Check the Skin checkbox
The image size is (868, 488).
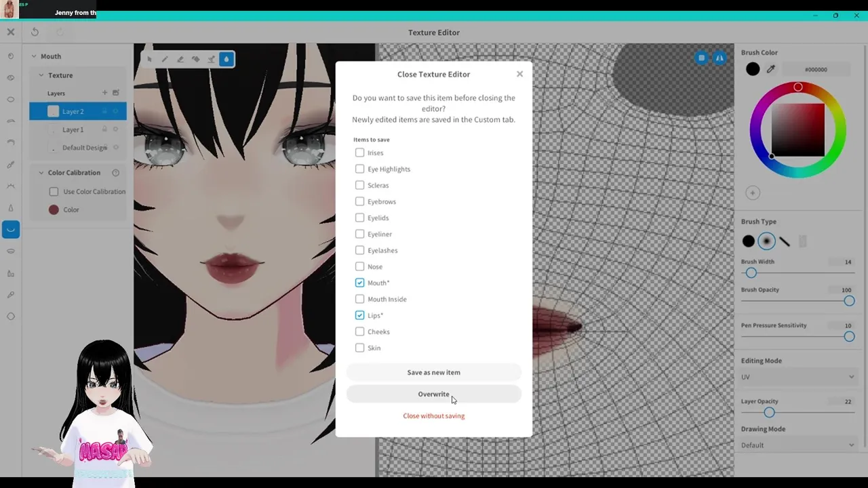click(x=359, y=348)
